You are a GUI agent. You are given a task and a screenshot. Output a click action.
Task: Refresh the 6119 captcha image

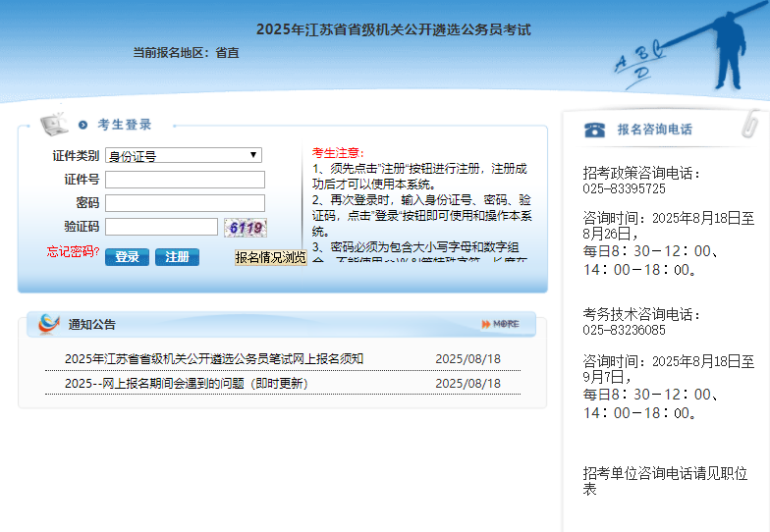[245, 228]
